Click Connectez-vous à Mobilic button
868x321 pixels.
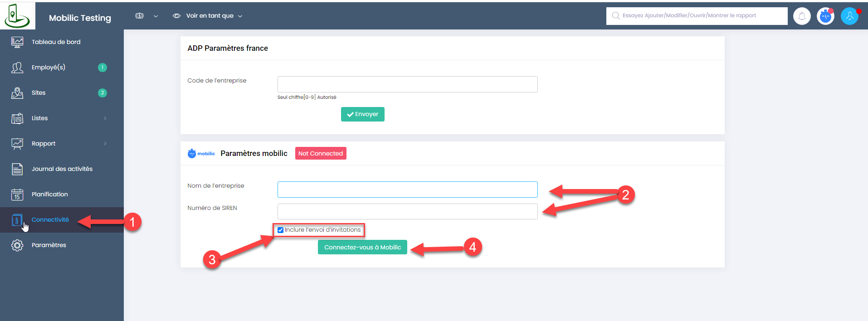pyautogui.click(x=363, y=247)
